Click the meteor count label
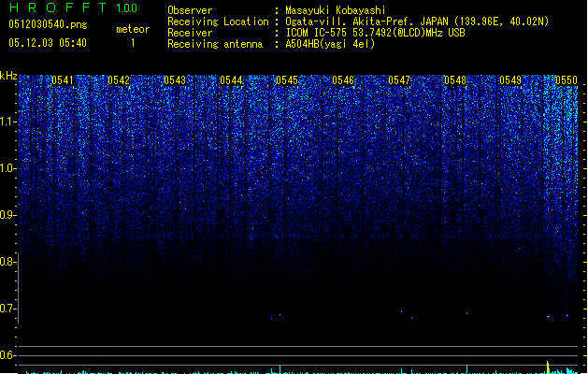Screen dimensions: 588x374 point(133,29)
